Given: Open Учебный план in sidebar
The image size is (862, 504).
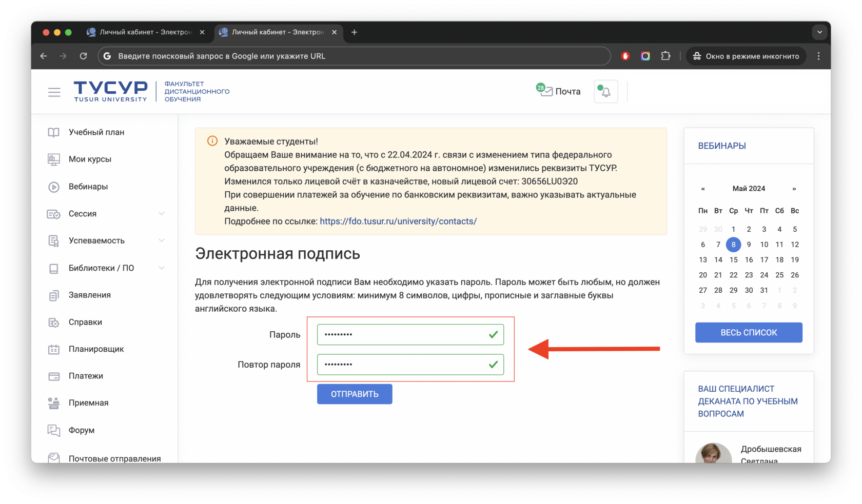Looking at the screenshot, I should (96, 132).
